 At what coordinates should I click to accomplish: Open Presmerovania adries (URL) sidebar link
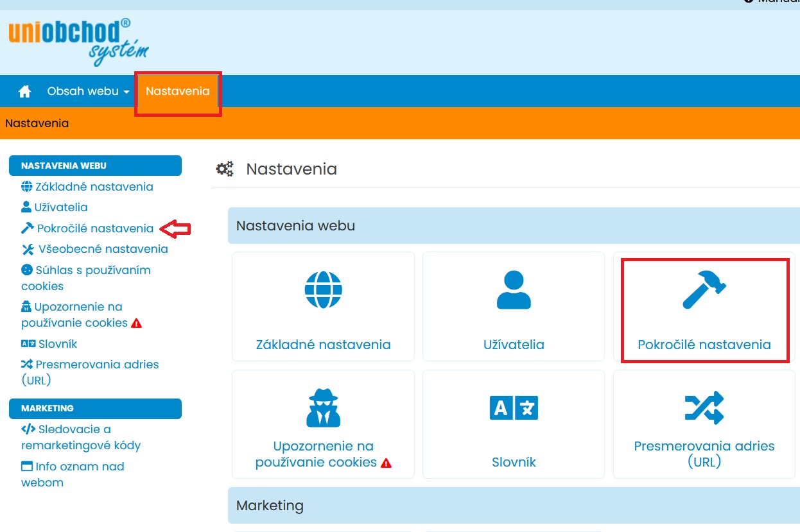[x=96, y=365]
